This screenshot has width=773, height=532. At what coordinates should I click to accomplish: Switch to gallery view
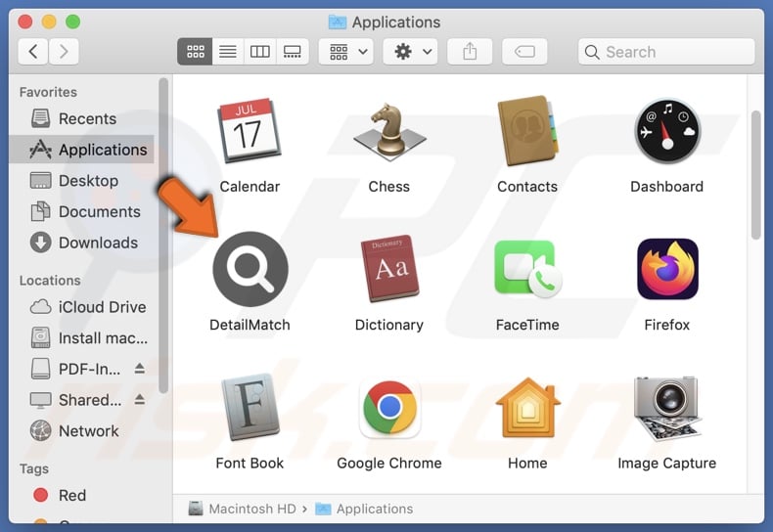pyautogui.click(x=293, y=51)
